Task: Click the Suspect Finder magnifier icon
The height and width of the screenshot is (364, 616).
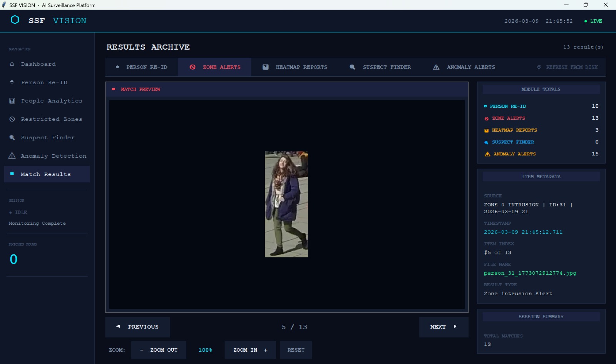Action: (x=12, y=137)
